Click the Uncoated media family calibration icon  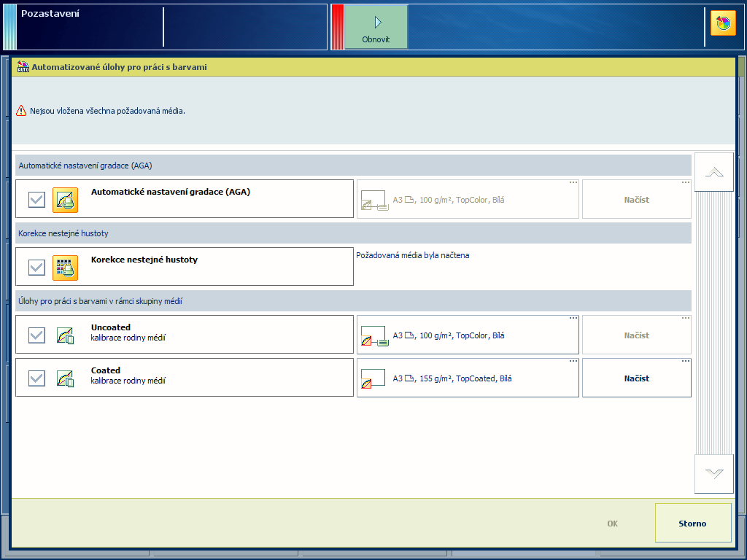tap(65, 335)
